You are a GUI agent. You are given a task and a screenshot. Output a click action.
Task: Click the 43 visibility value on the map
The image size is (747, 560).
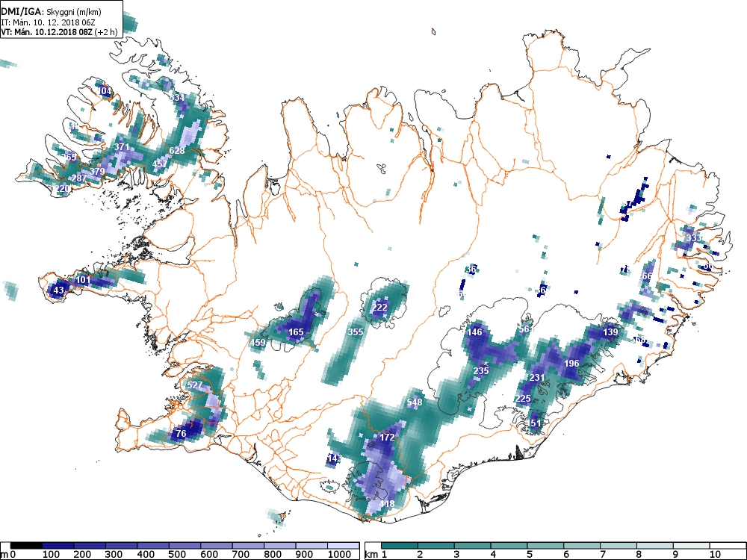click(x=58, y=290)
